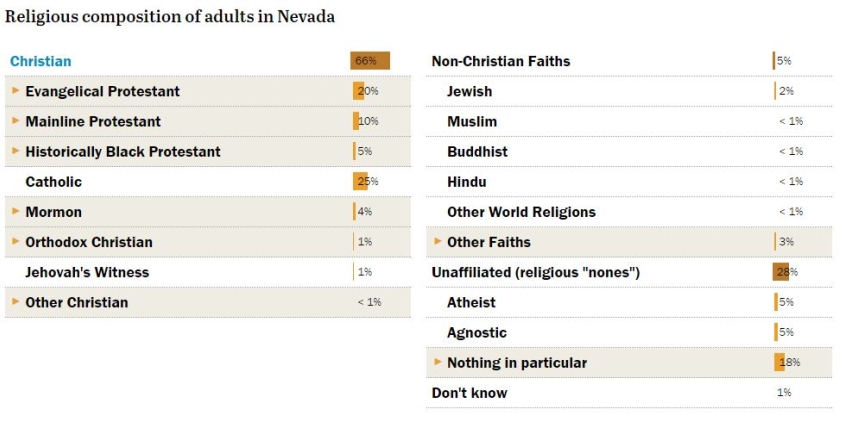Select the Atheist row label

471,302
